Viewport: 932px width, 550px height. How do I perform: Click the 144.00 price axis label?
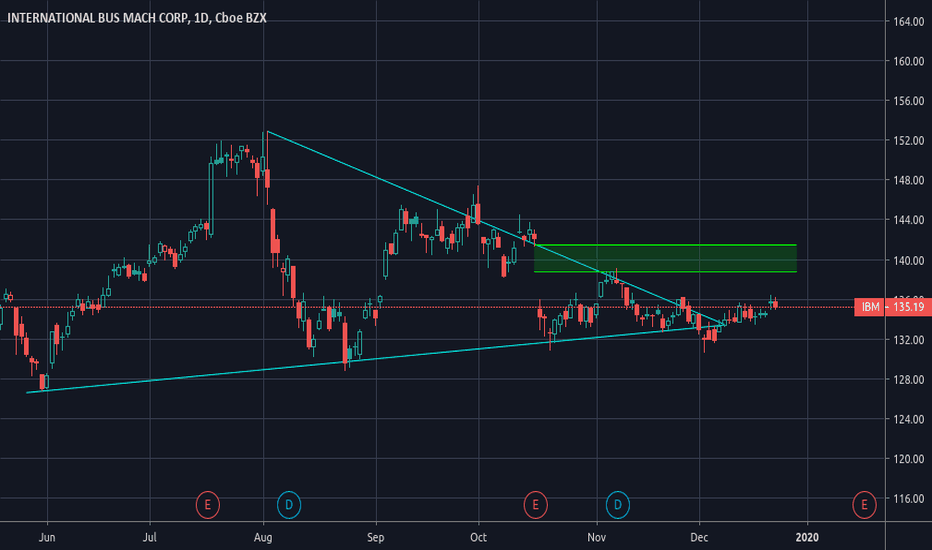pyautogui.click(x=909, y=220)
